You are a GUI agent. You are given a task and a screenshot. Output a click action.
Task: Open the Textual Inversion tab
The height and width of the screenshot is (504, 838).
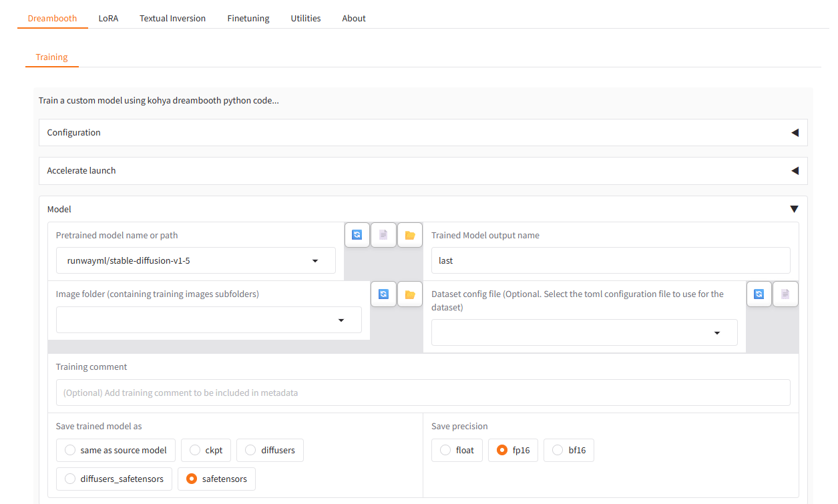[172, 18]
